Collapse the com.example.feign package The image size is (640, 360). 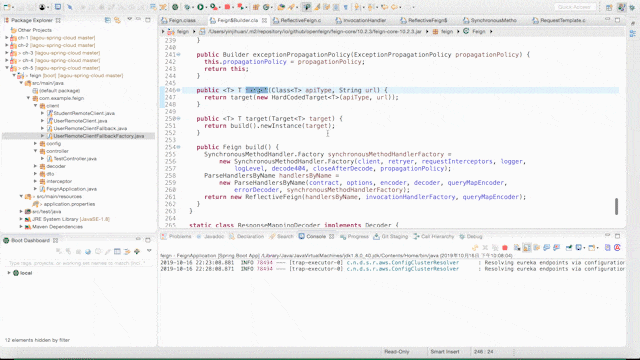tap(28, 98)
